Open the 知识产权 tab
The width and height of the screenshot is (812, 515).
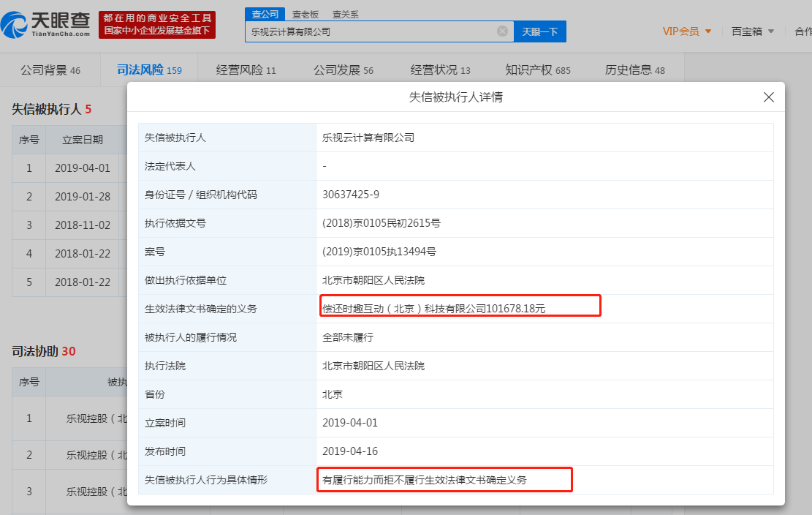(x=537, y=70)
